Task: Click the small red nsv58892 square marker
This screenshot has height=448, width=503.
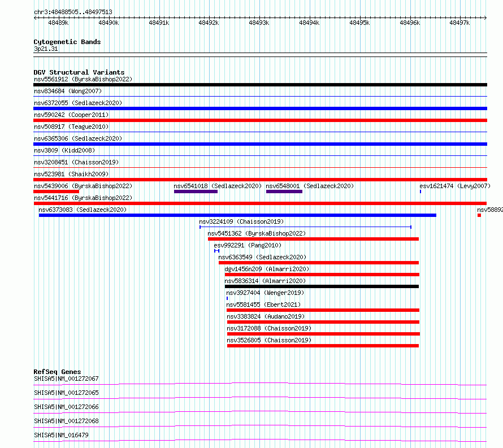Action: (479, 215)
